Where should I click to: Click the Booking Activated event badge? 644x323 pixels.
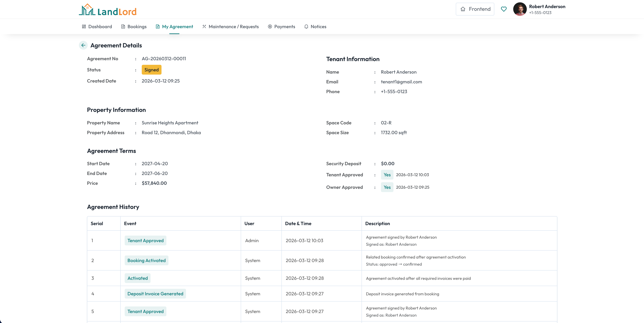pos(146,260)
